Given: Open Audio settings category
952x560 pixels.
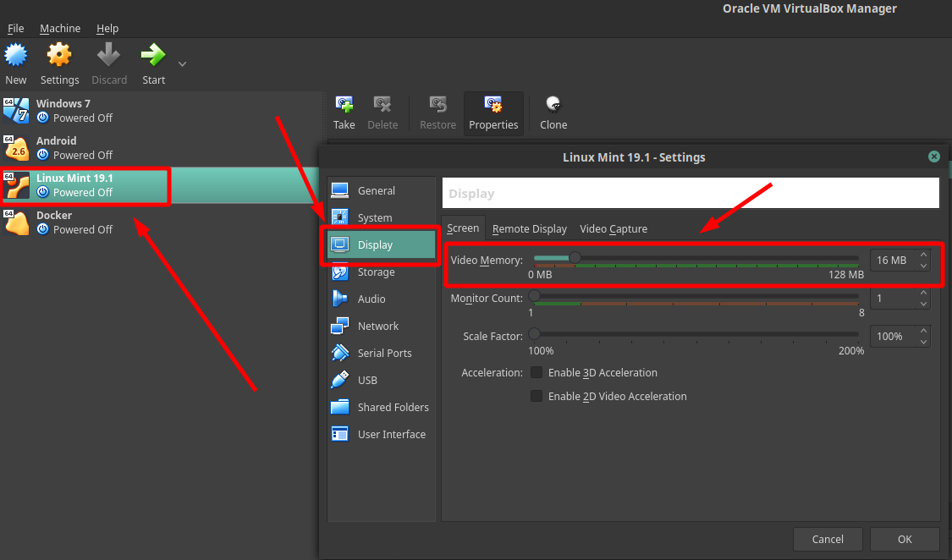Looking at the screenshot, I should [382, 299].
